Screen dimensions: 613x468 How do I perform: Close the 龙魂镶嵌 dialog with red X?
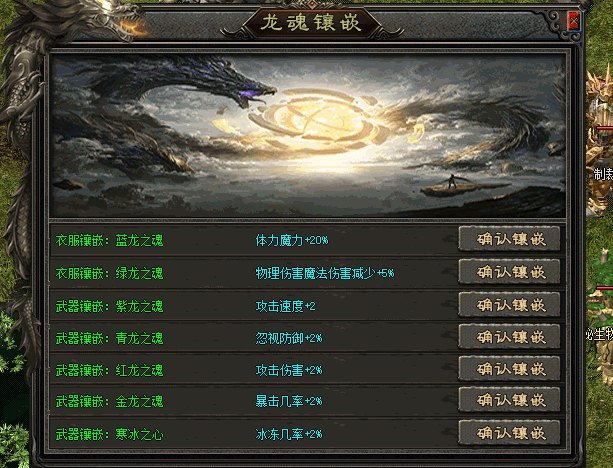[574, 20]
